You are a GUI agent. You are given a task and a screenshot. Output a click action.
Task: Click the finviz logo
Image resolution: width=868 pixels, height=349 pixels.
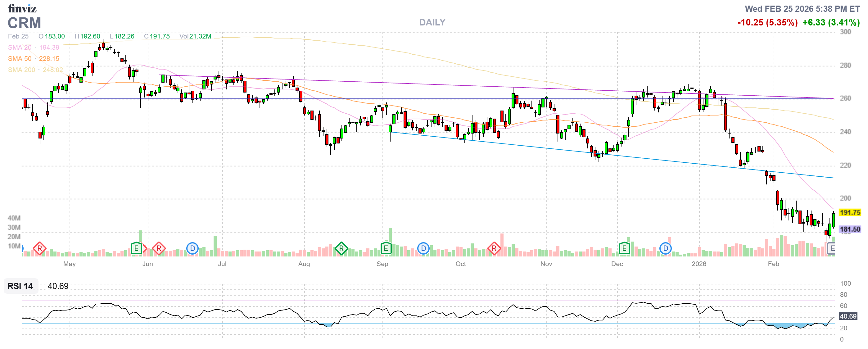pos(22,8)
